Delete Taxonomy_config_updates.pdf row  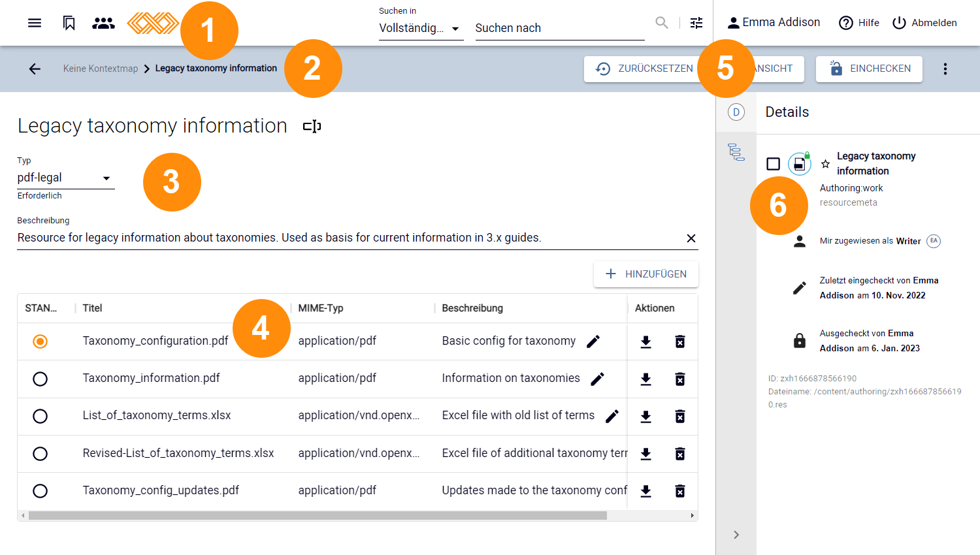click(680, 491)
